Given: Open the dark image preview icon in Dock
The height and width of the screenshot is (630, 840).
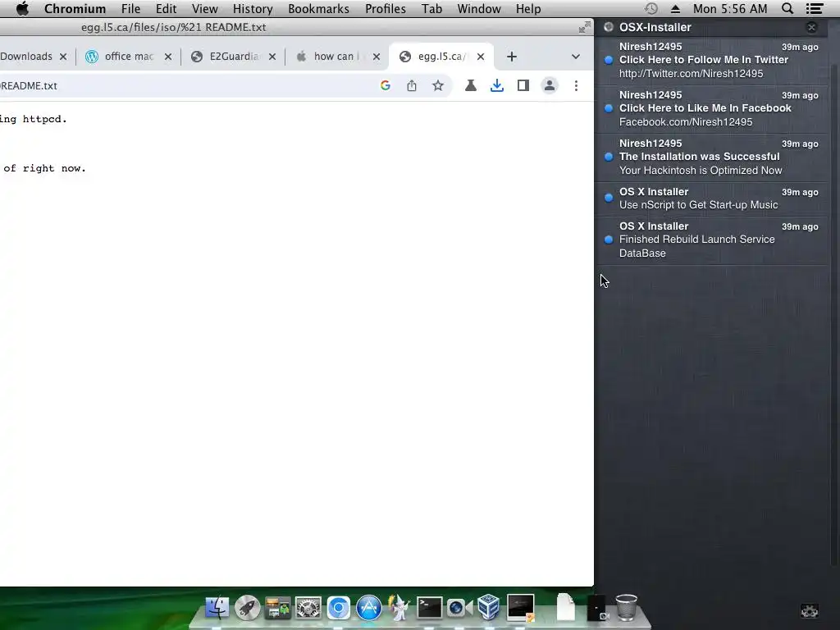Looking at the screenshot, I should coord(521,608).
